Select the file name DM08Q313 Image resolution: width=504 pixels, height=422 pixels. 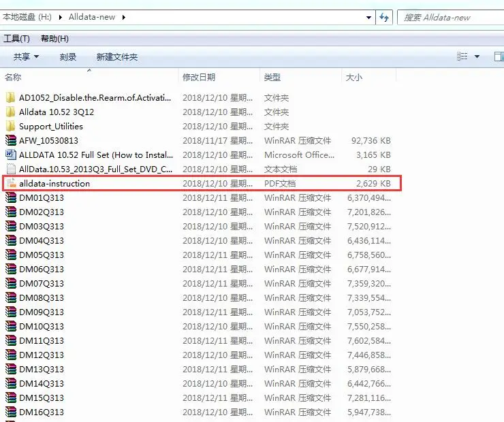[x=42, y=297]
